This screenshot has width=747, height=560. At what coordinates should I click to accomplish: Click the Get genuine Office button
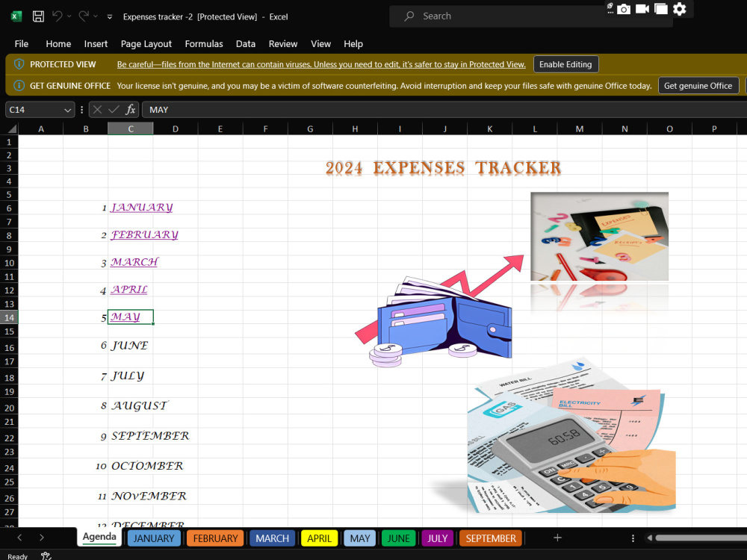(x=698, y=86)
